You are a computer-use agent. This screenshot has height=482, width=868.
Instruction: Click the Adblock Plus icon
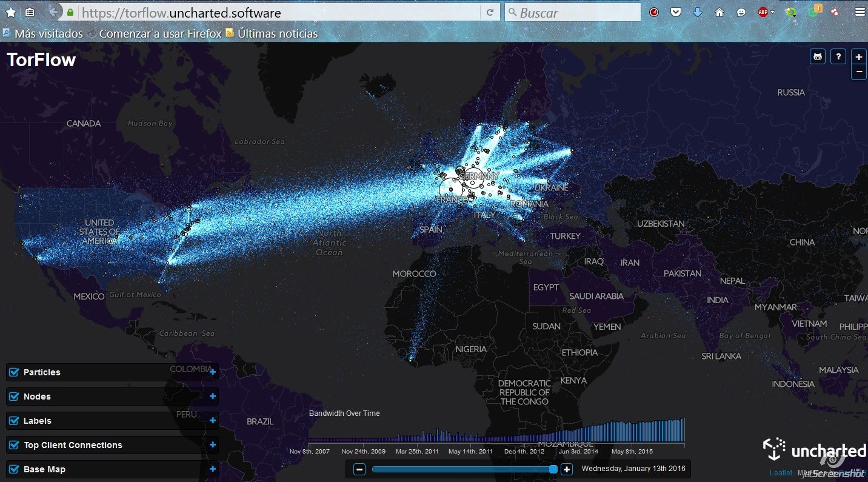tap(763, 12)
